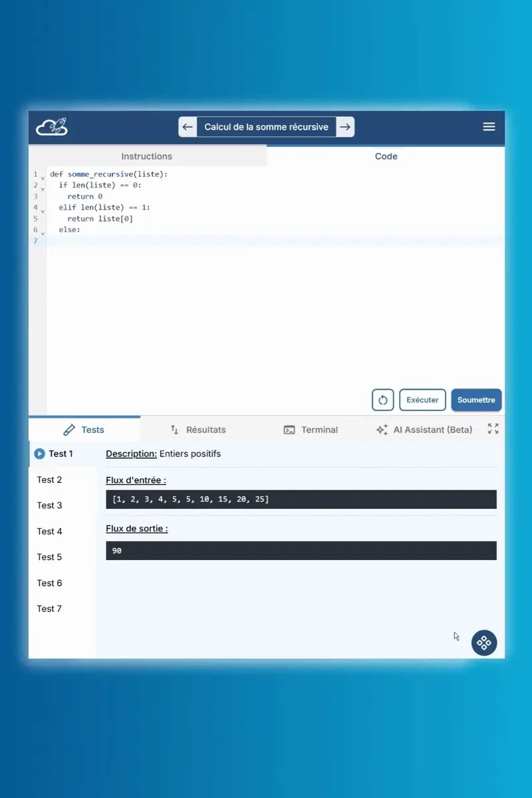Go to previous exercise with left arrow
This screenshot has width=532, height=798.
[x=188, y=127]
